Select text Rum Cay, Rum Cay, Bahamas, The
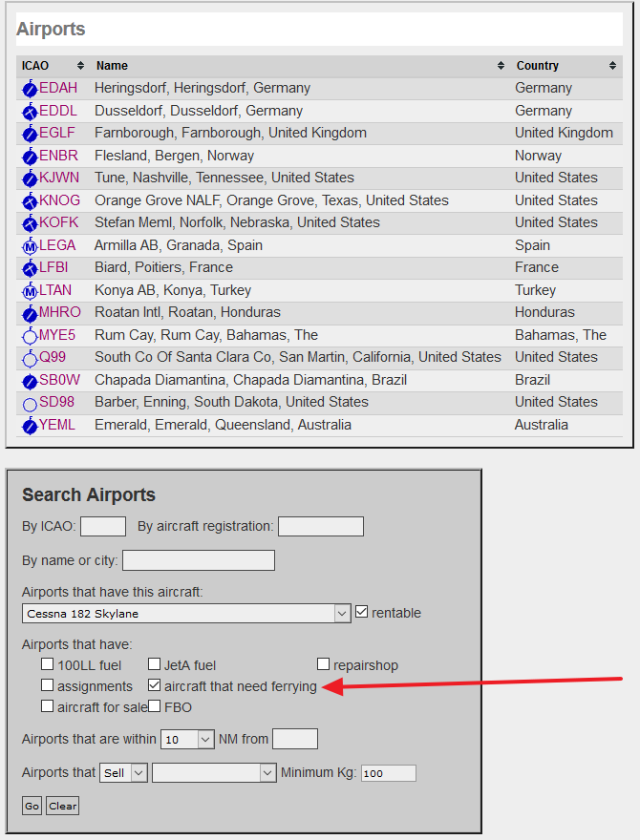 click(206, 335)
